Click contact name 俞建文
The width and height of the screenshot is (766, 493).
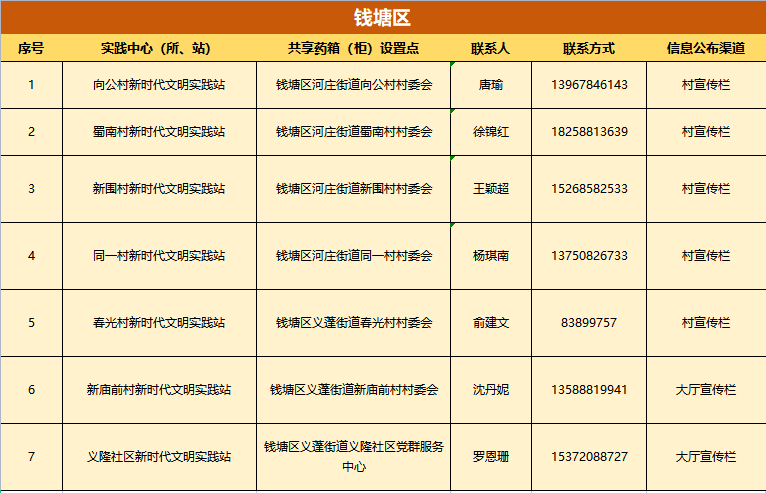[491, 323]
